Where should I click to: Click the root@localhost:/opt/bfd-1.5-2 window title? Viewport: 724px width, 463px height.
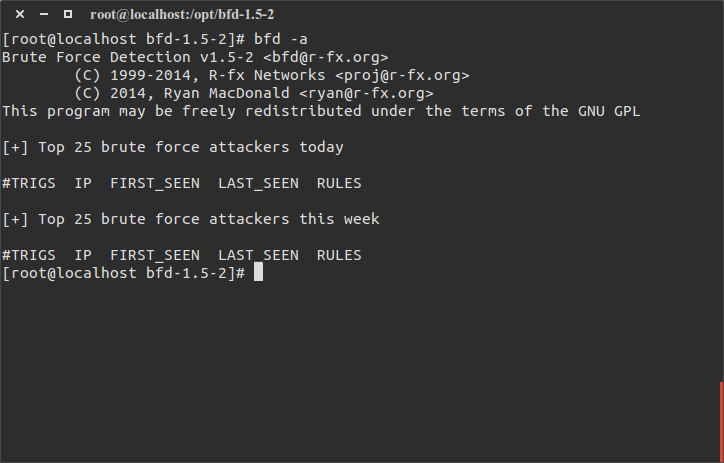pyautogui.click(x=182, y=14)
